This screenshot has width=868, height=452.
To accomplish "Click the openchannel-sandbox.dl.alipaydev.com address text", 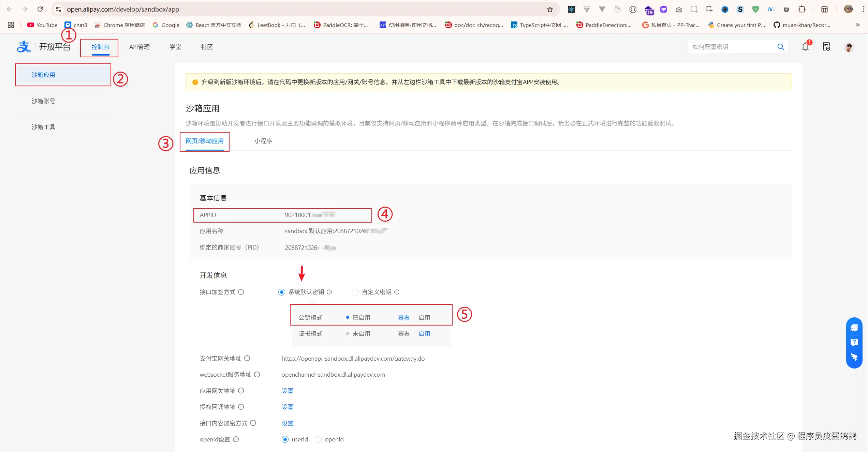I will 333,374.
